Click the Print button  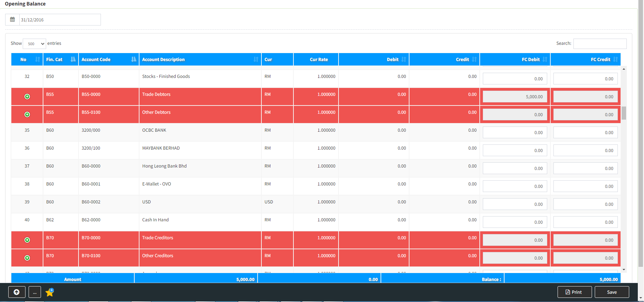coord(574,292)
